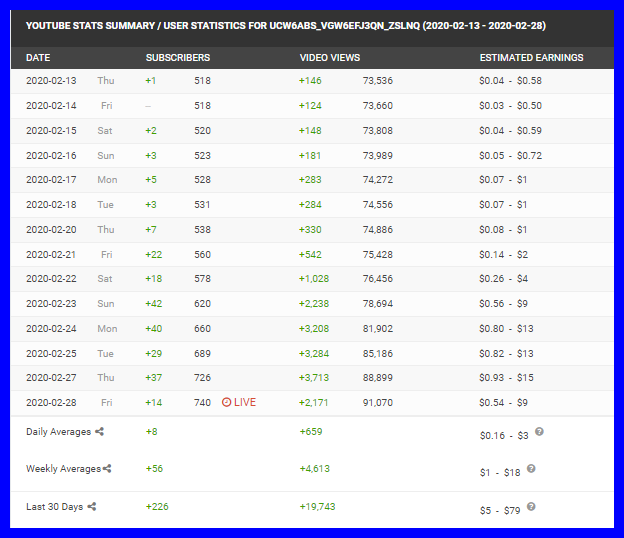
Task: Select the date 2020-02-28
Action: 51,403
